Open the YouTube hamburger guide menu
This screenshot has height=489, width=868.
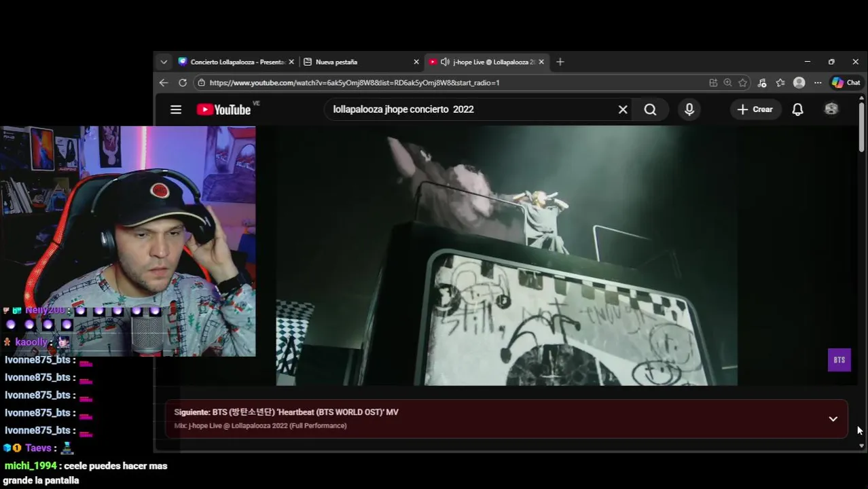tap(176, 109)
